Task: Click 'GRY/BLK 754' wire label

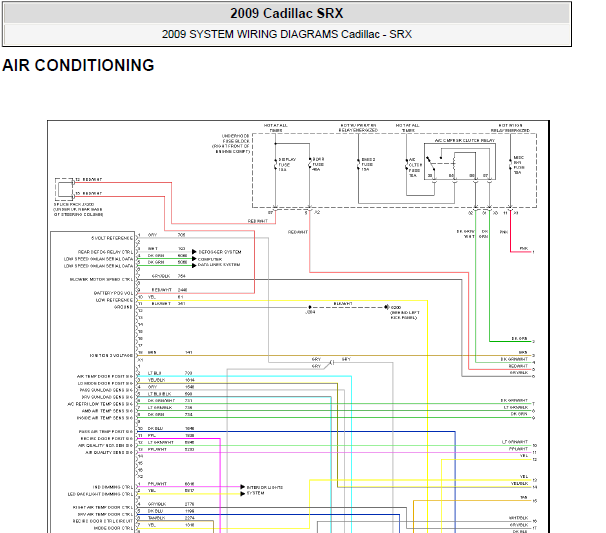Action: pos(168,276)
